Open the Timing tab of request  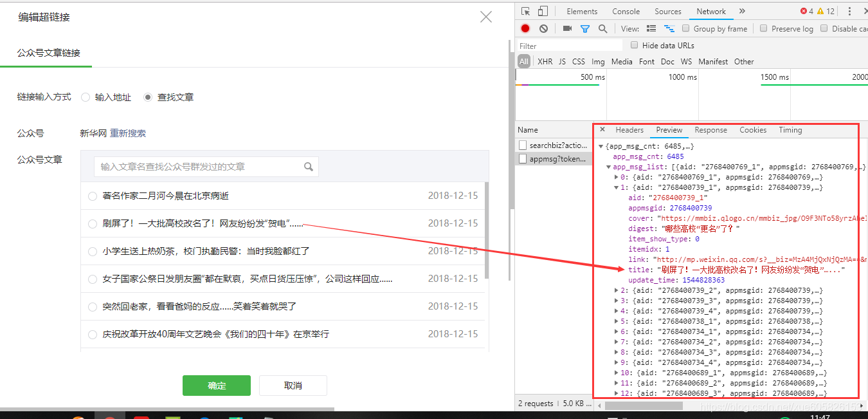pyautogui.click(x=790, y=129)
